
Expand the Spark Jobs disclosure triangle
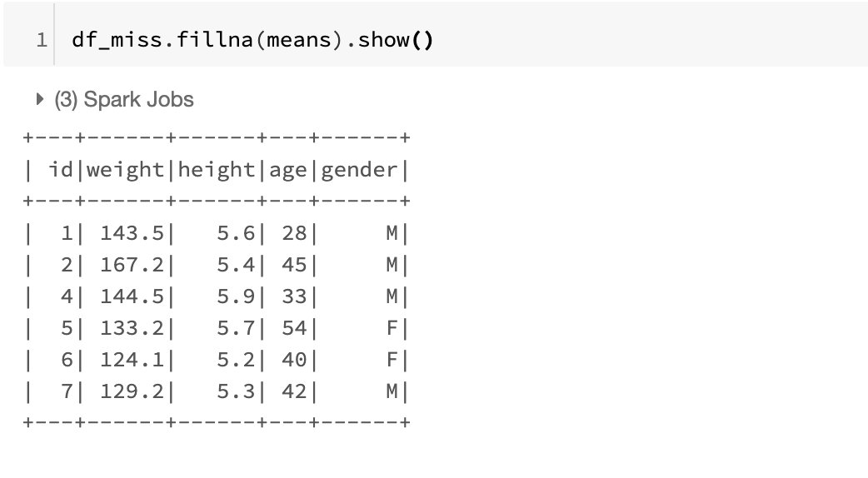39,100
